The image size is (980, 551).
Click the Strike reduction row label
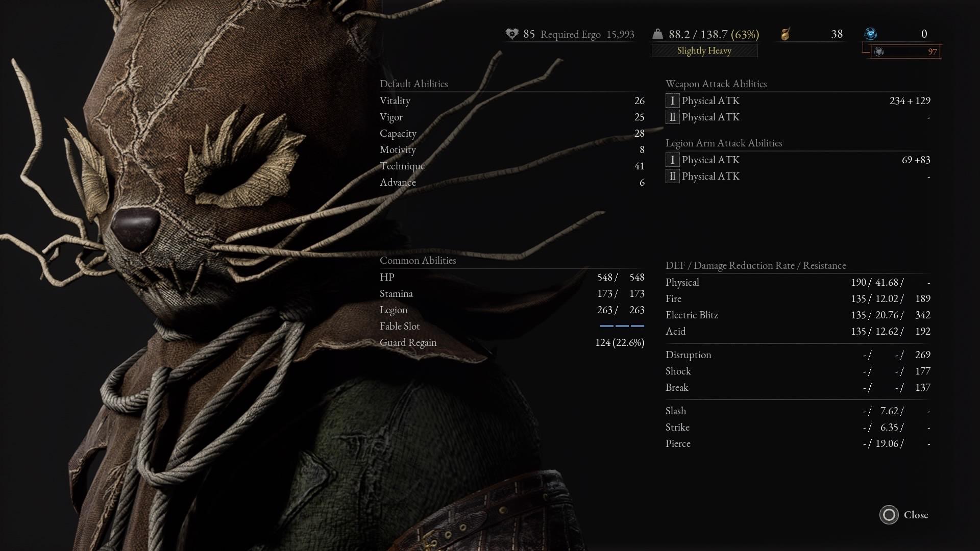pyautogui.click(x=677, y=427)
